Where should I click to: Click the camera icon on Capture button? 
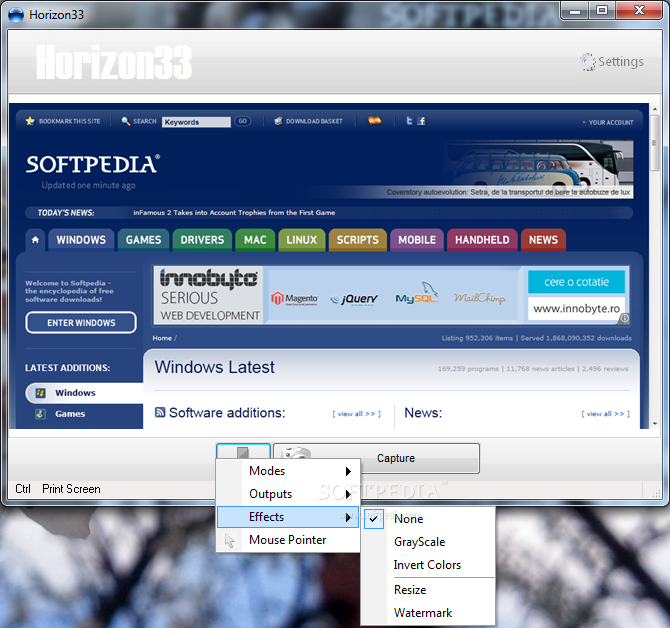(297, 454)
